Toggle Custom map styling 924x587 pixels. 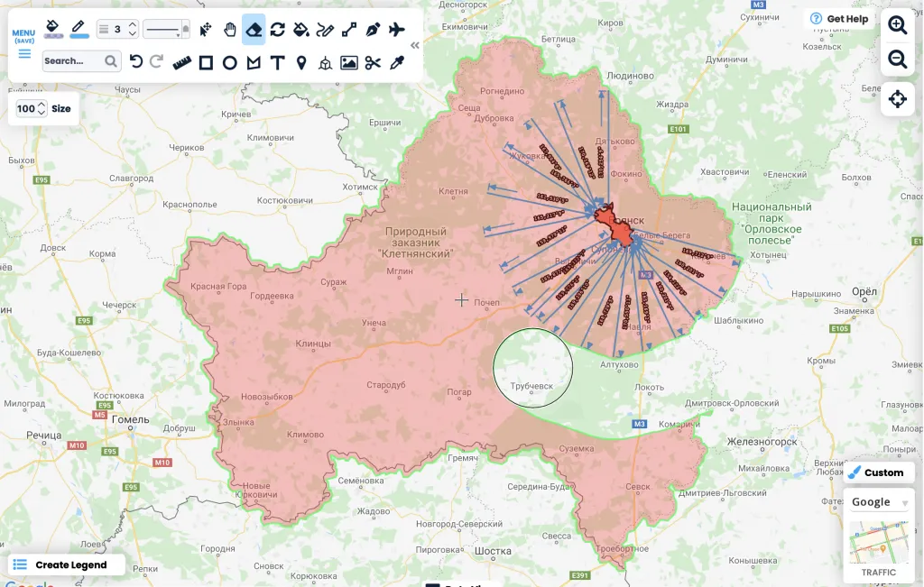878,472
